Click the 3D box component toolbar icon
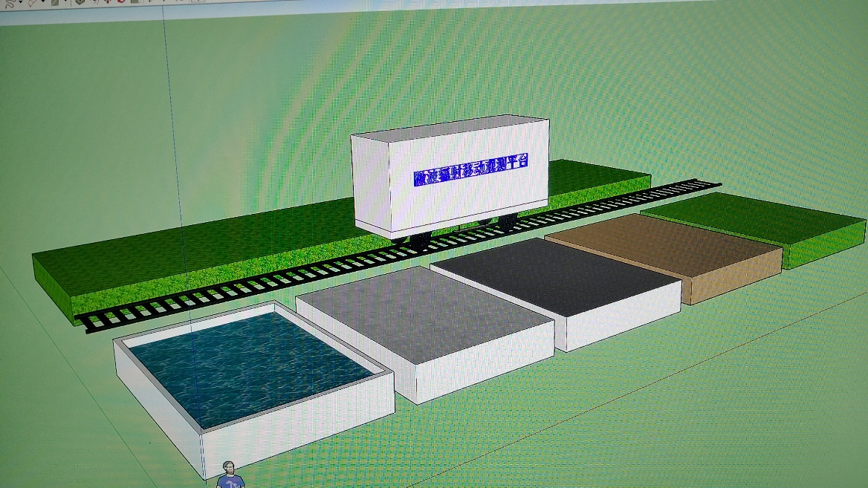868x488 pixels. (79, 2)
